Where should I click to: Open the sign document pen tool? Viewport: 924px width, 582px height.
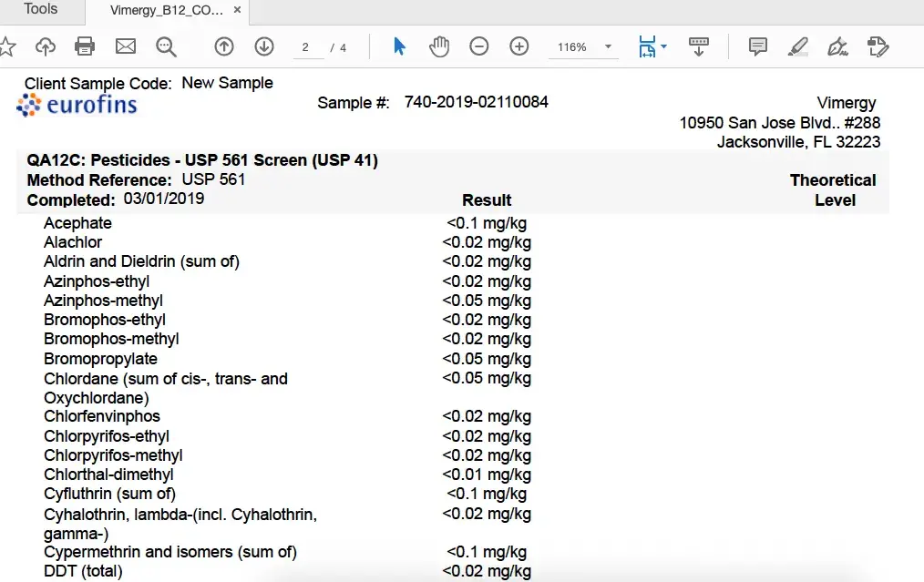point(837,46)
